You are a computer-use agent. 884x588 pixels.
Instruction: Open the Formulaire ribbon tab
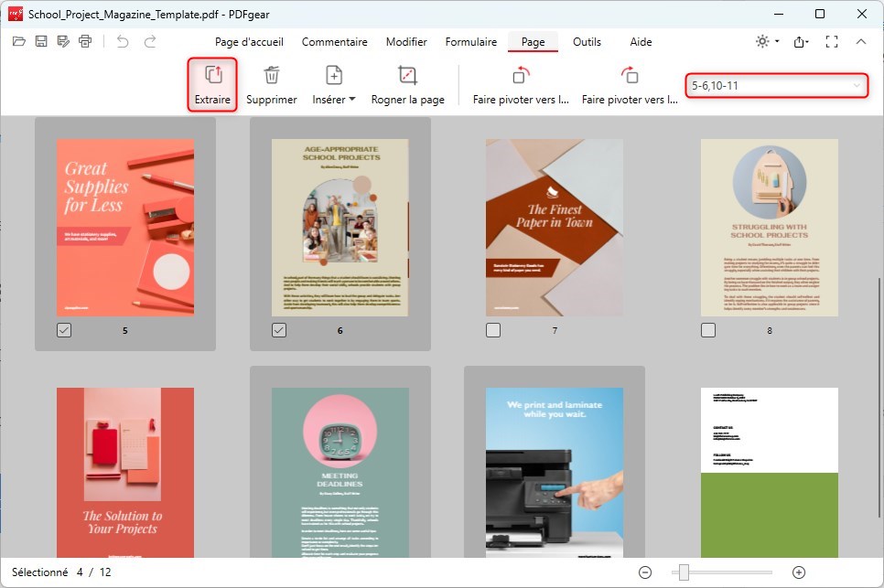click(x=470, y=42)
